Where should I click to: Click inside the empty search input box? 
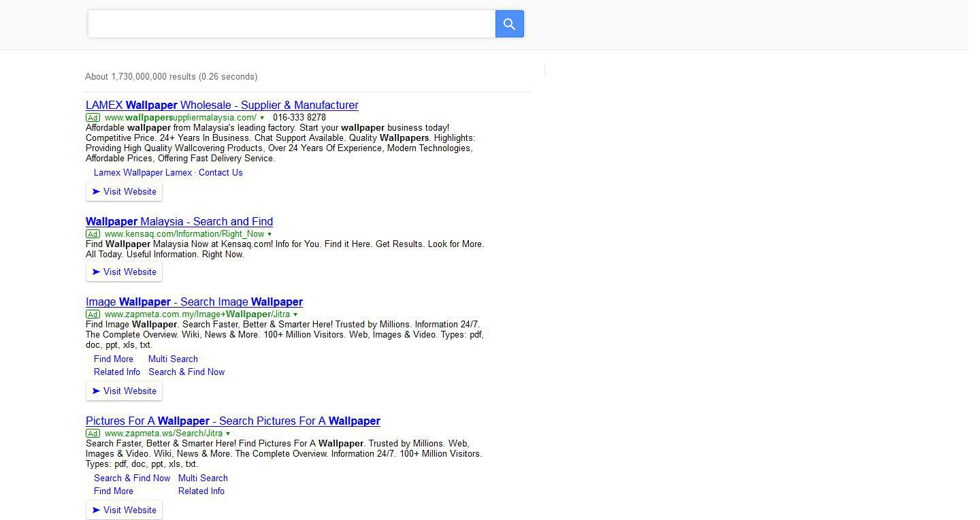[291, 25]
